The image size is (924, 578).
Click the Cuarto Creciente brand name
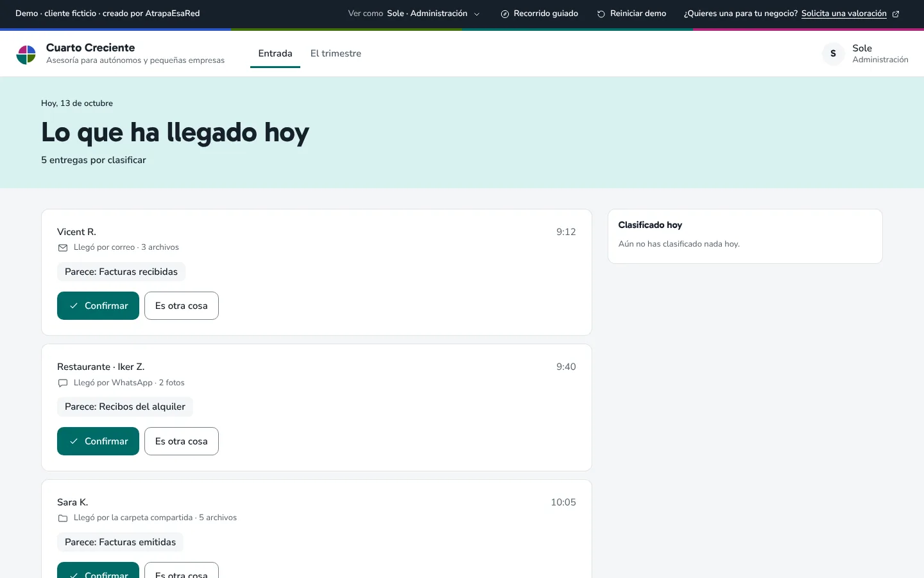click(x=90, y=48)
